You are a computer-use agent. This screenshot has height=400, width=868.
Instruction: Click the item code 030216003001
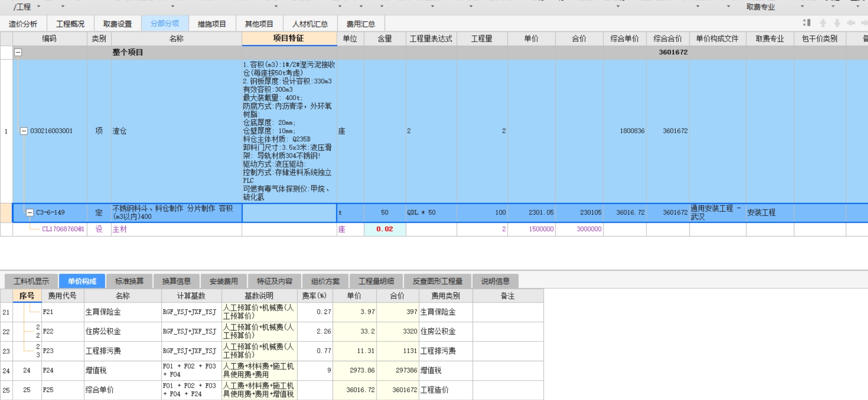click(52, 131)
